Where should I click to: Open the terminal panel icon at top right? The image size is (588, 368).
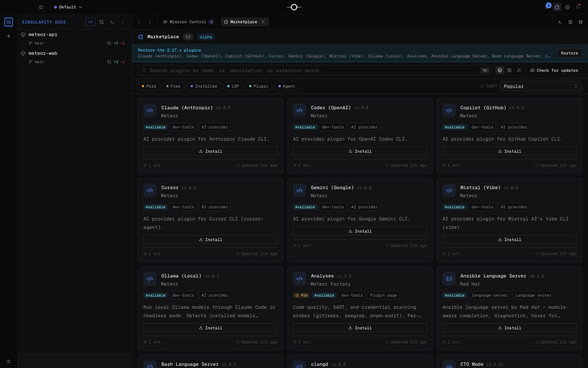pos(560,22)
